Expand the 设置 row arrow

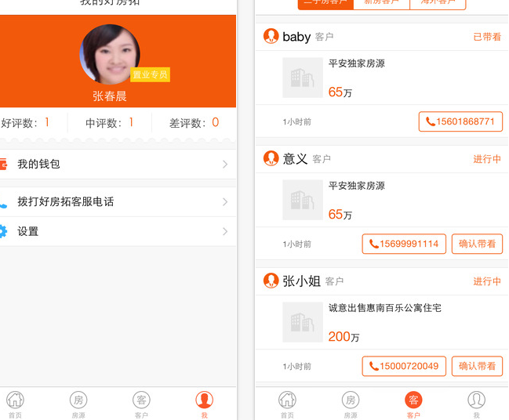[x=225, y=232]
